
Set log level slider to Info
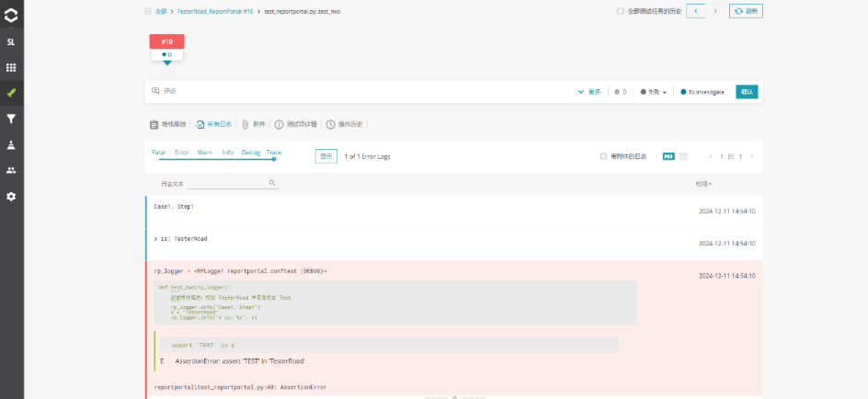227,153
